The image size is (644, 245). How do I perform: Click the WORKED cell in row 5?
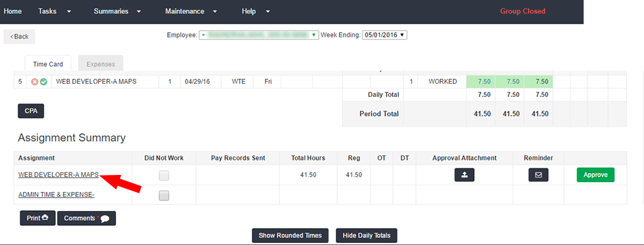[442, 82]
